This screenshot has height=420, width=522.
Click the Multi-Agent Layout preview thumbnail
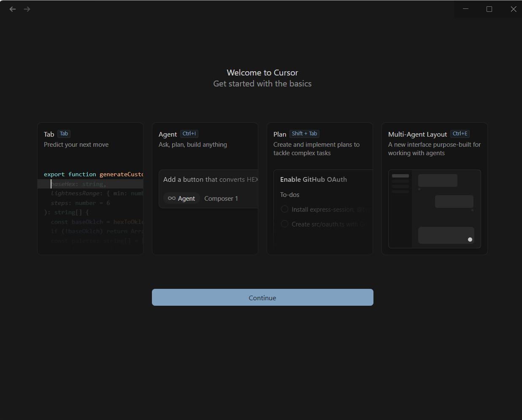(x=434, y=209)
